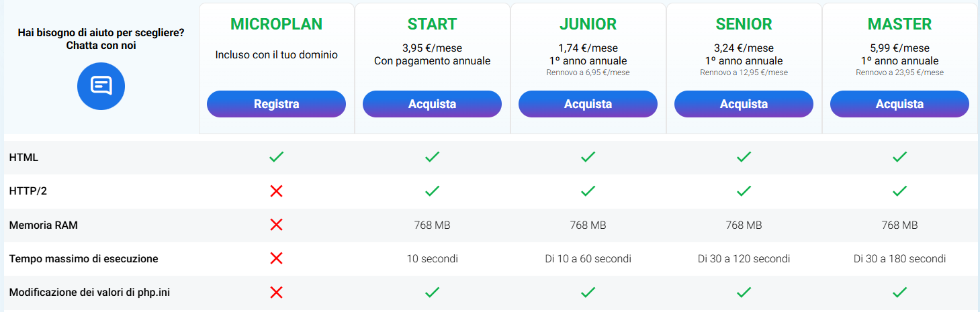Click the MASTER plan title
980x312 pixels.
click(x=899, y=24)
